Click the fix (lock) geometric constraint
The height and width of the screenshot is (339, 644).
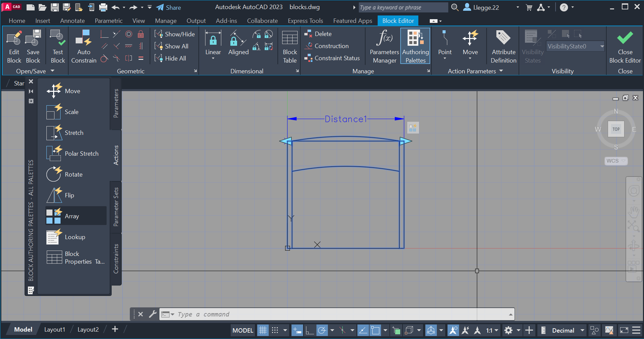click(141, 34)
